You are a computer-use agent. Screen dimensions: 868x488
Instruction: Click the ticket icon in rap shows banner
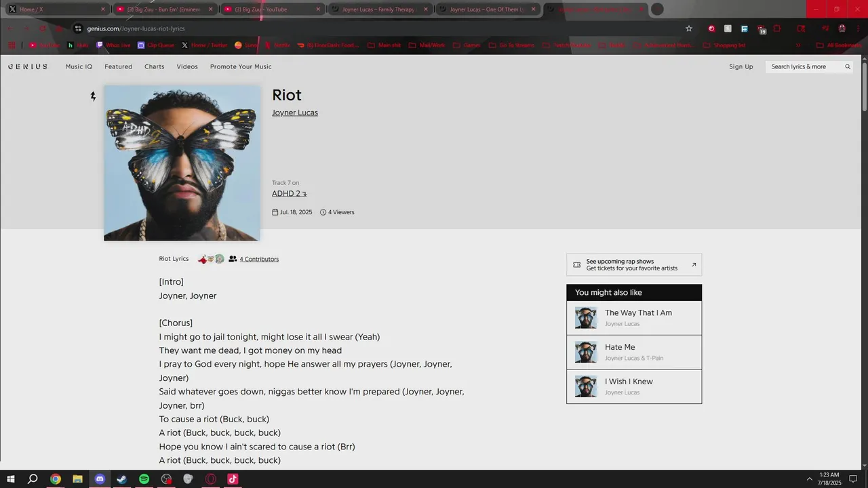pos(577,265)
